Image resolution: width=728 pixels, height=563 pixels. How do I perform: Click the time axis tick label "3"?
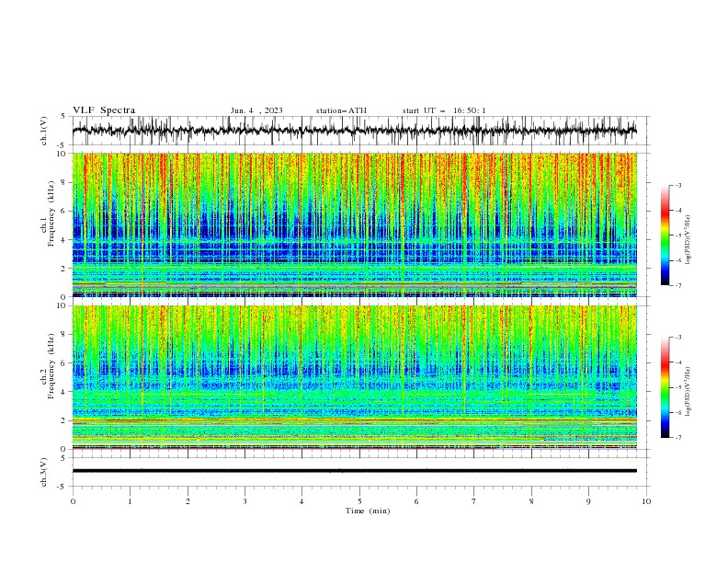[x=245, y=501]
